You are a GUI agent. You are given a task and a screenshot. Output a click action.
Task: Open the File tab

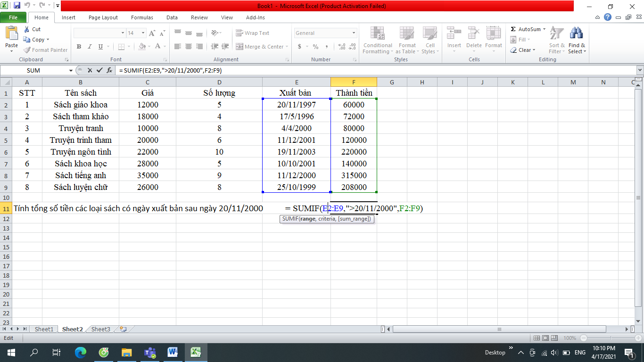[13, 17]
